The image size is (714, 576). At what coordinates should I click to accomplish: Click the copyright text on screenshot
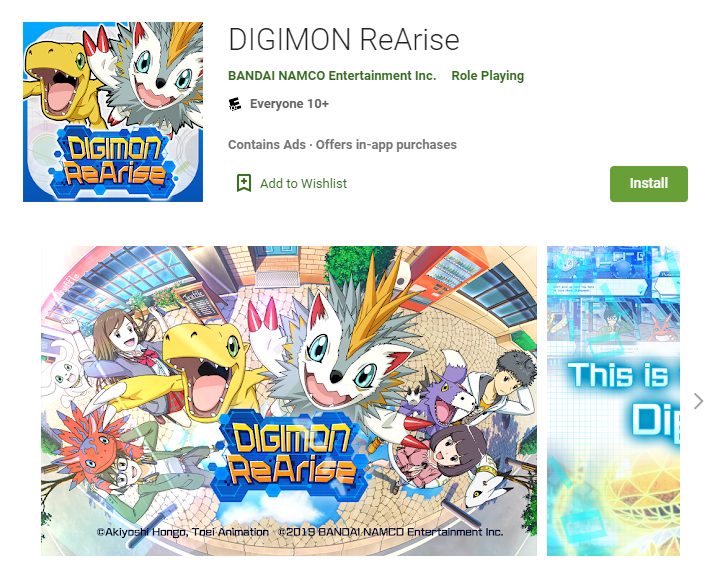(300, 532)
